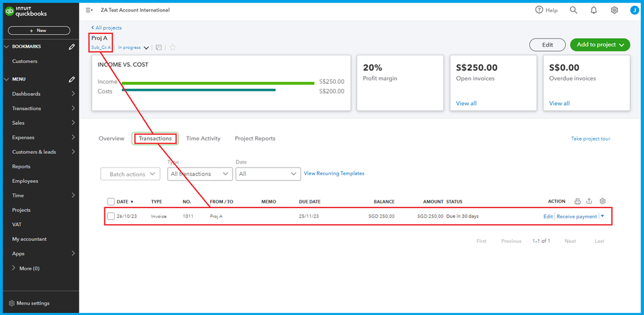The width and height of the screenshot is (644, 315).
Task: Collapse the MENU section
Action: click(x=6, y=79)
